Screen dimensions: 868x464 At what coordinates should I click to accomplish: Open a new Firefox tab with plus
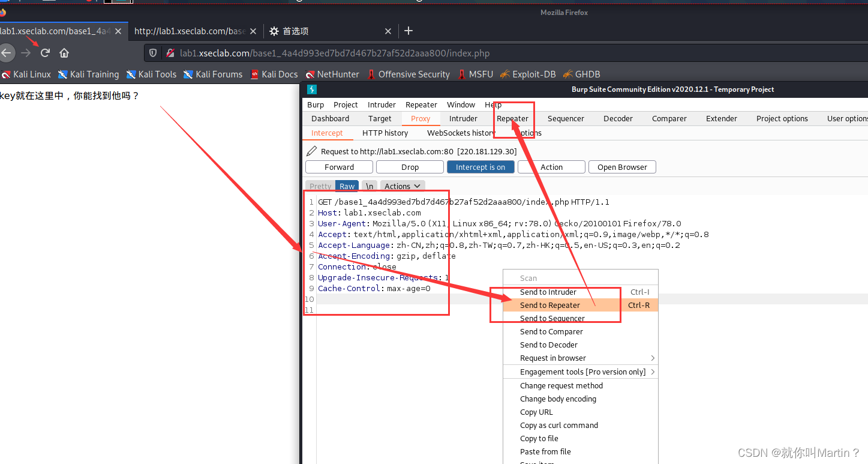coord(409,31)
